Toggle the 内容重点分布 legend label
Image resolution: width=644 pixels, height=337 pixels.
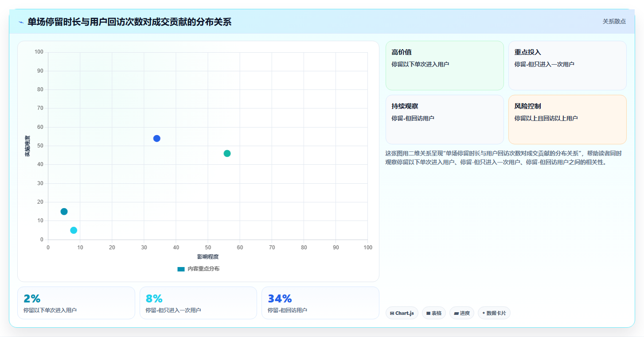pyautogui.click(x=203, y=269)
